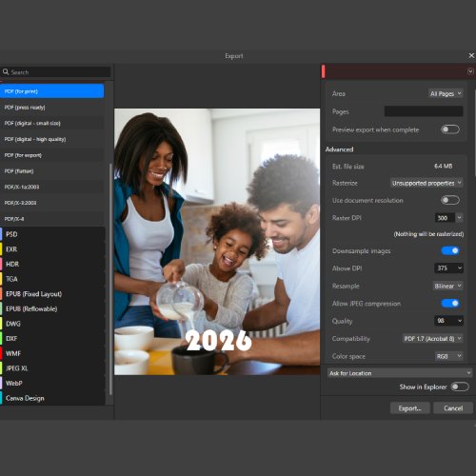Click the Export... button
This screenshot has width=476, height=476.
click(410, 408)
